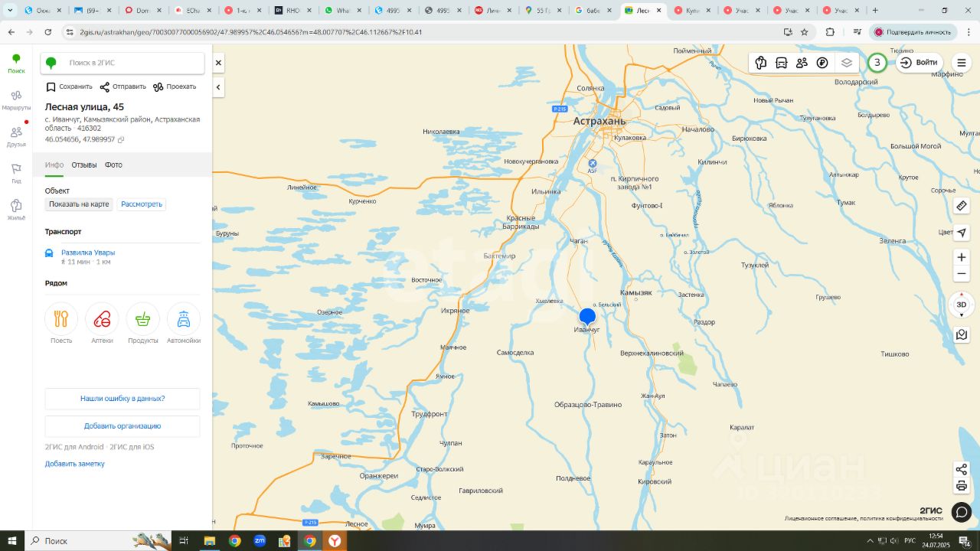Save the address using Сохранить
Image resolution: width=980 pixels, height=551 pixels.
coord(69,86)
